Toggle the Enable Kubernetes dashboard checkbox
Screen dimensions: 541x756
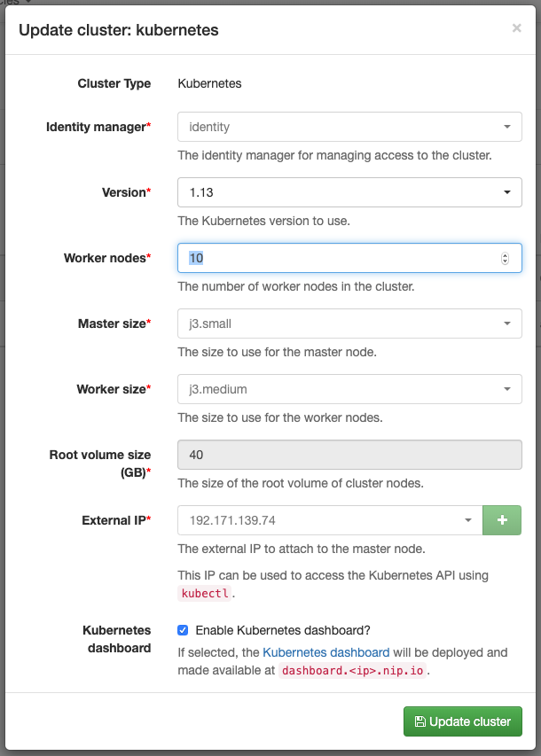[183, 630]
